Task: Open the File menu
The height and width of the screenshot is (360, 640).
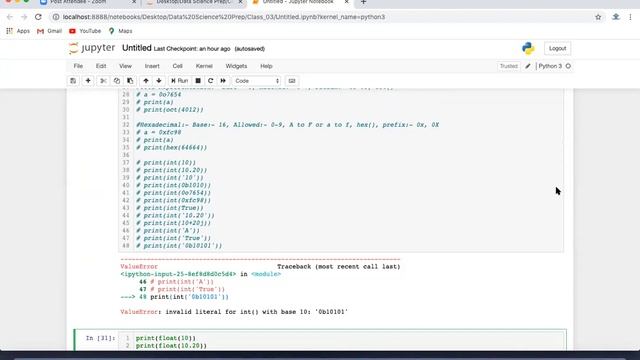Action: click(x=78, y=66)
